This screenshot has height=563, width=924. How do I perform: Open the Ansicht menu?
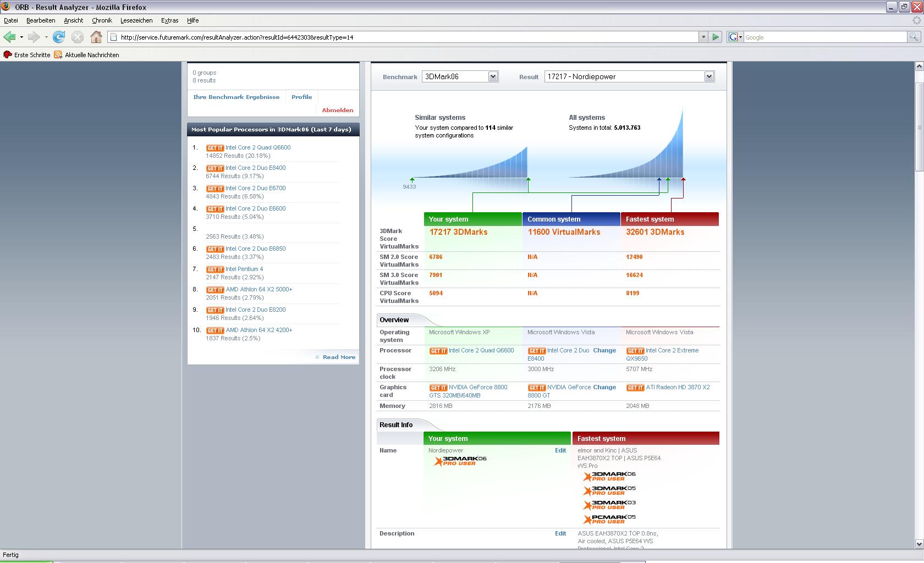pyautogui.click(x=73, y=20)
